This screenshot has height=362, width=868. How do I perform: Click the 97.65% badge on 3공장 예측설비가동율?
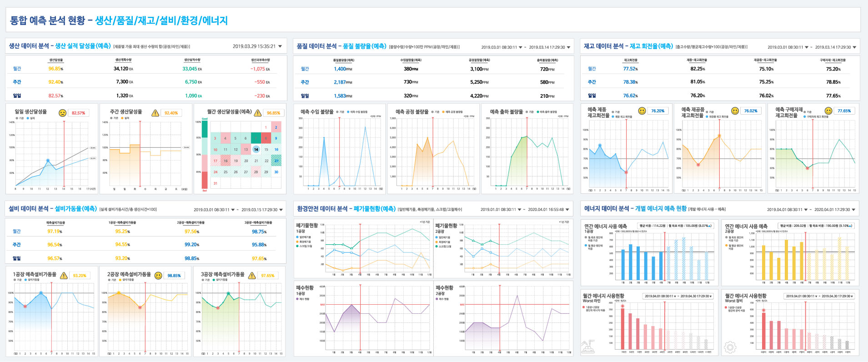tap(267, 276)
